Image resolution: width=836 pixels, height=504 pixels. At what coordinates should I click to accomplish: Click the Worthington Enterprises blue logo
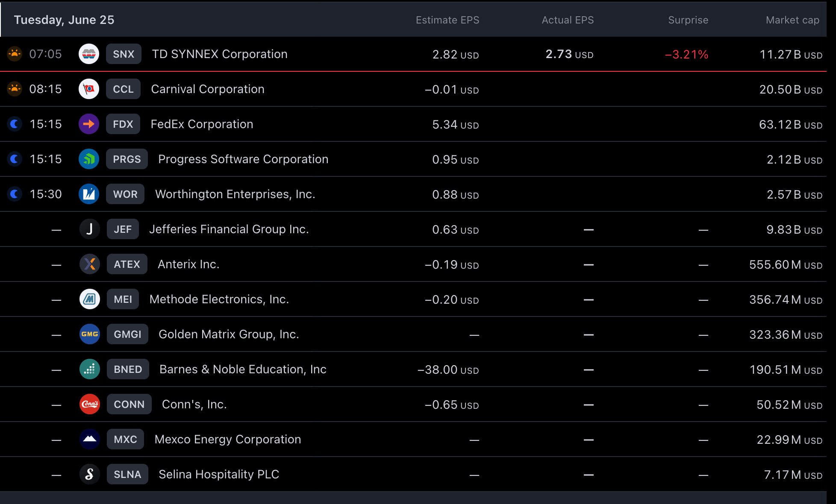(x=89, y=194)
